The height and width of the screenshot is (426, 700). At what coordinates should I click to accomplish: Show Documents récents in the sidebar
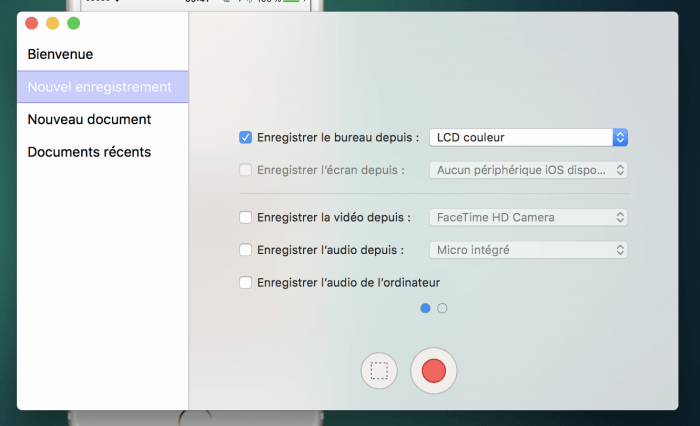coord(89,152)
